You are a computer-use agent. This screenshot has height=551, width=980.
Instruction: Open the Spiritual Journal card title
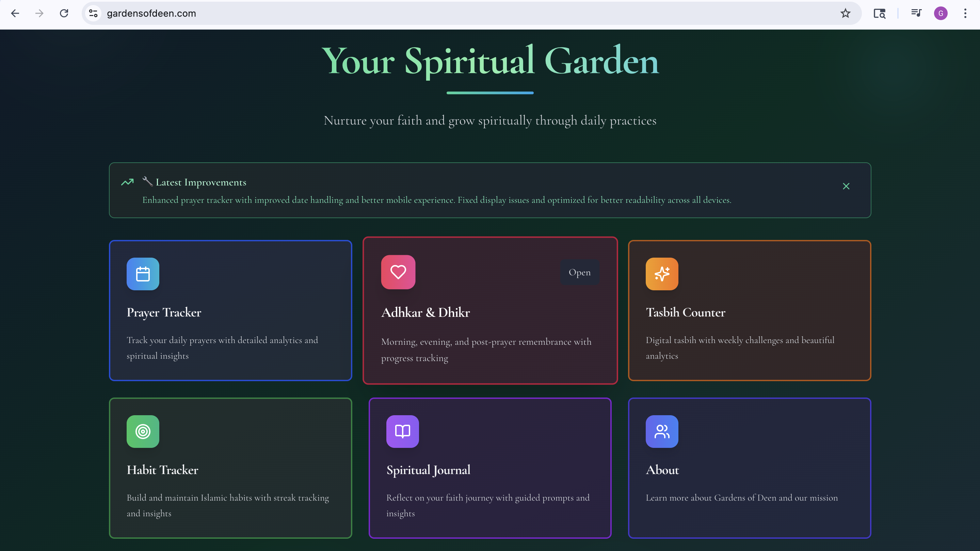click(428, 470)
